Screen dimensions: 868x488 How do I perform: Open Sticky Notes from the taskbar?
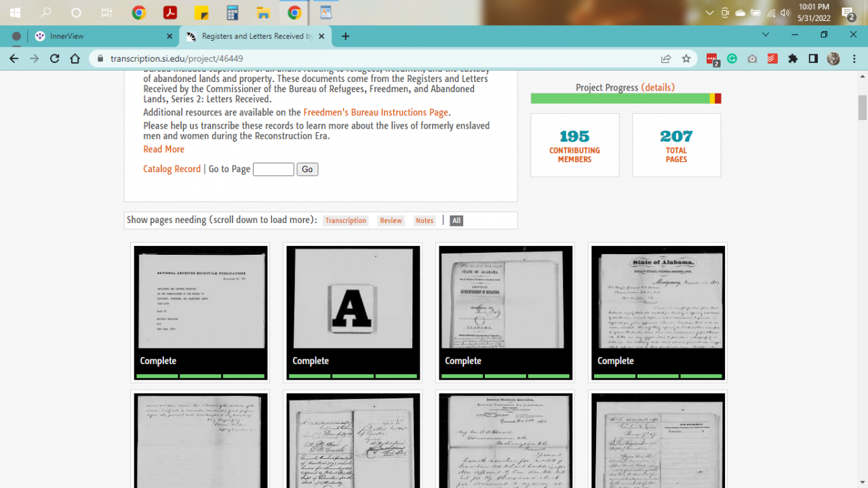tap(201, 12)
